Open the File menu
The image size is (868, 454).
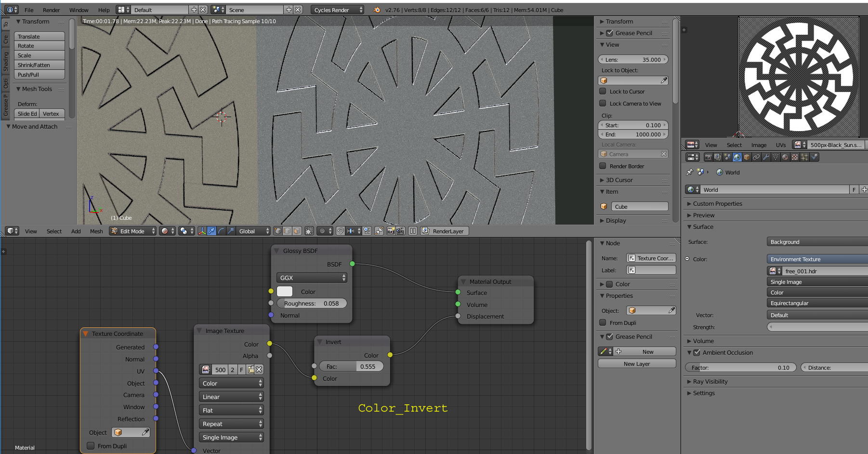(x=29, y=10)
